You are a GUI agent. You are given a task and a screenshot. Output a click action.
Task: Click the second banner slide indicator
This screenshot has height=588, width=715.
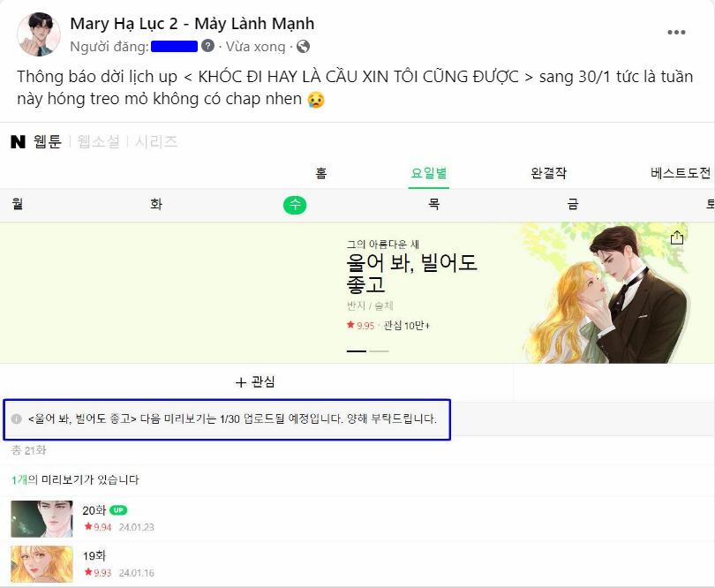[x=379, y=351]
